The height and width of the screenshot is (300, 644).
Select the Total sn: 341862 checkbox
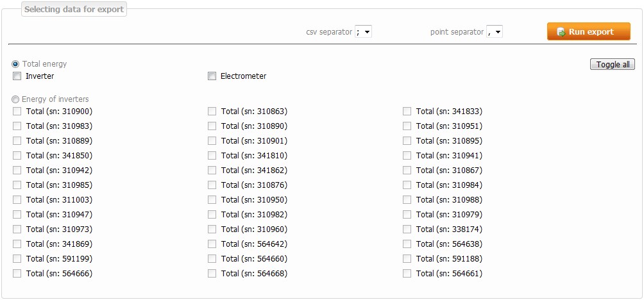pyautogui.click(x=212, y=171)
